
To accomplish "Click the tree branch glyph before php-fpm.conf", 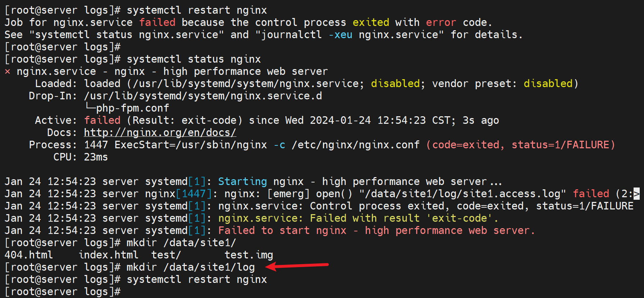I will 90,108.
